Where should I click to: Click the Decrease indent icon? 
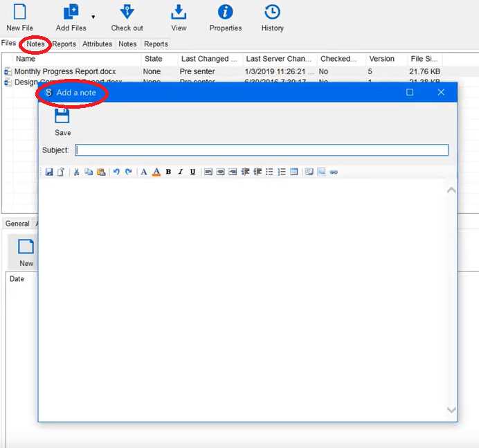coord(257,172)
